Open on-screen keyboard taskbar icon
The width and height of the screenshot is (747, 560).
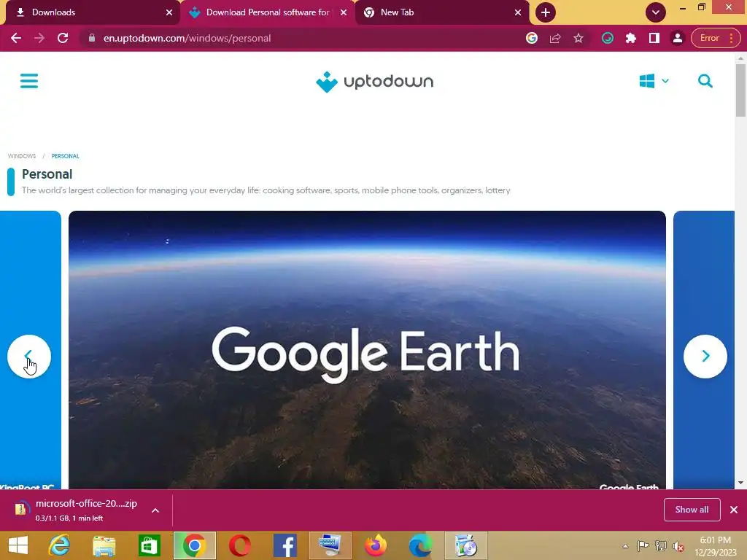(330, 545)
